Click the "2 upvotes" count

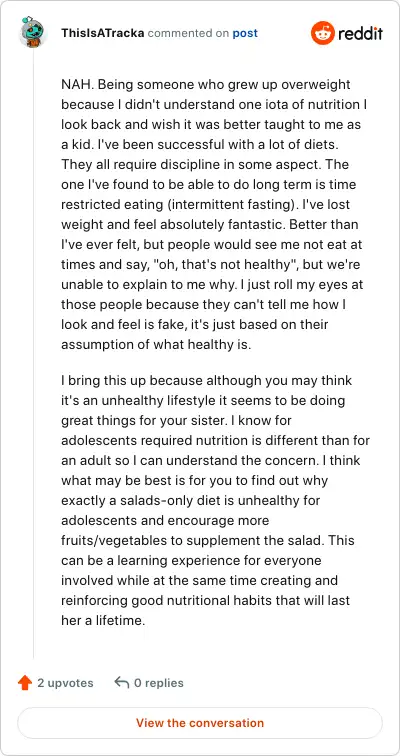(66, 683)
